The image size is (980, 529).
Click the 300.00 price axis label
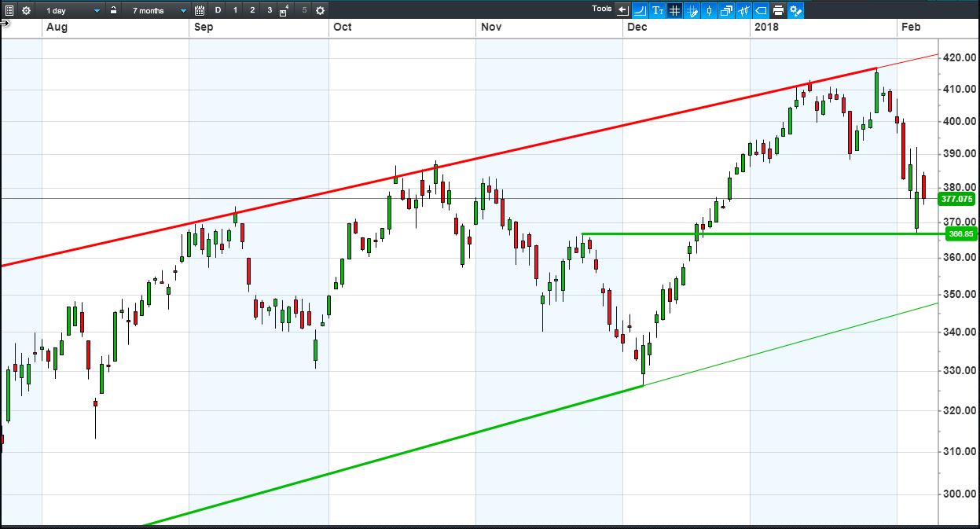pyautogui.click(x=960, y=494)
